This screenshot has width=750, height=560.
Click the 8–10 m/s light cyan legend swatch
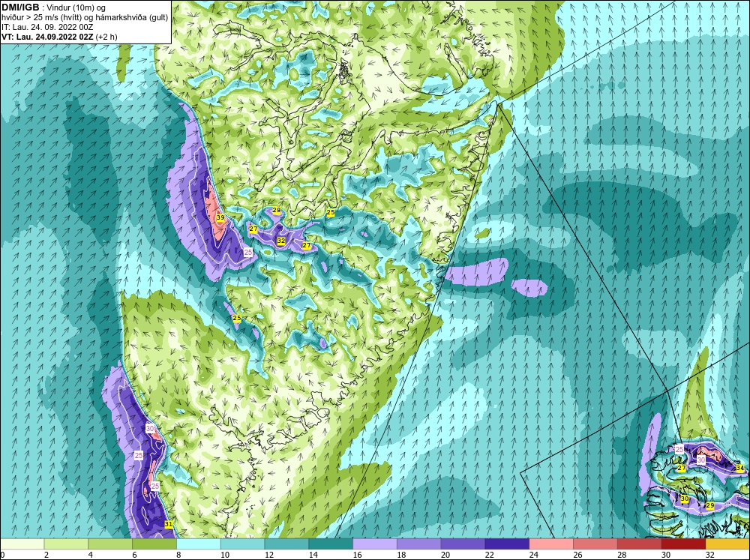pyautogui.click(x=199, y=544)
